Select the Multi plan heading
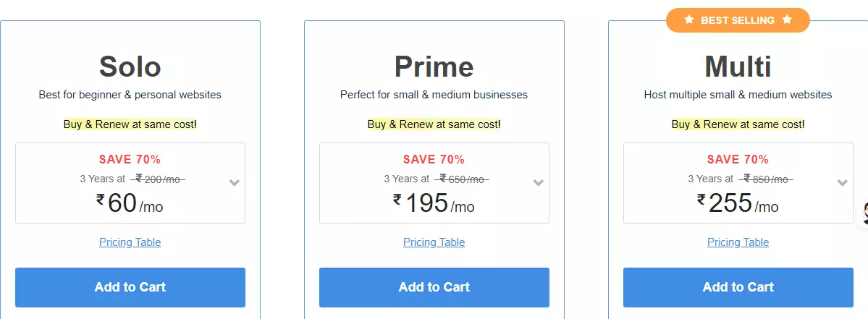The height and width of the screenshot is (319, 868). pos(738,67)
